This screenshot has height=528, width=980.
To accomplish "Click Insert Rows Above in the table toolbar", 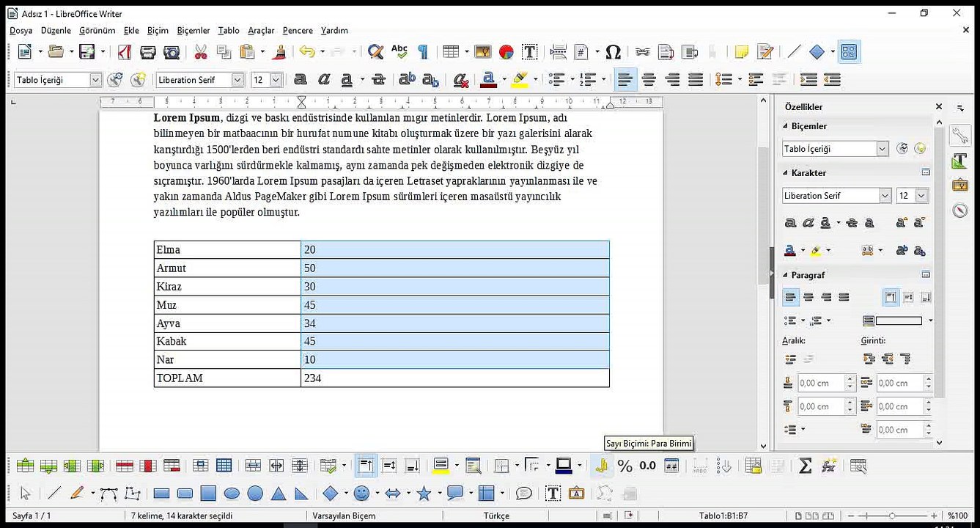I will point(26,466).
